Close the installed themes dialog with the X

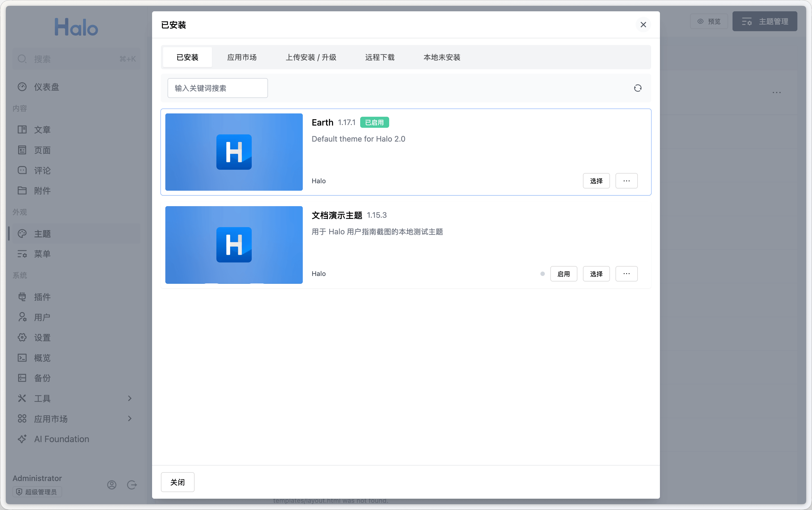pyautogui.click(x=643, y=25)
